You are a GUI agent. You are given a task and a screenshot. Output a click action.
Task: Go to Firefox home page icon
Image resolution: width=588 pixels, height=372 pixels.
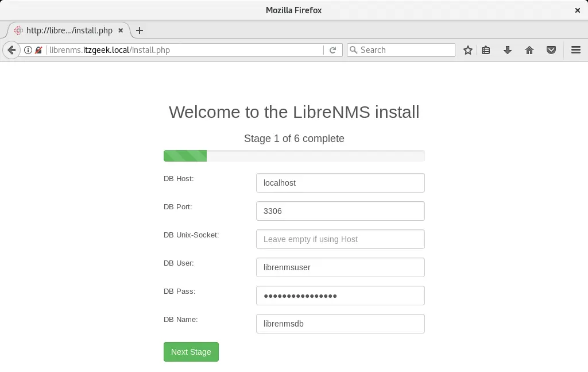click(x=529, y=50)
